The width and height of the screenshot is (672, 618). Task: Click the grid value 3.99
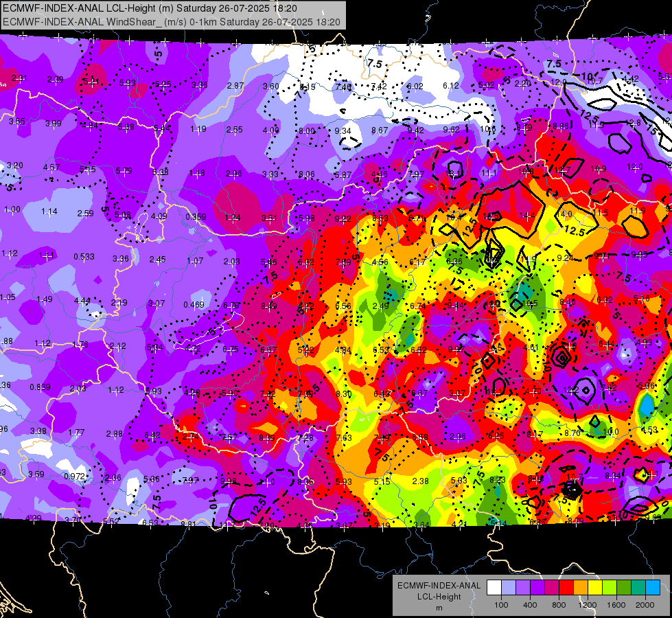point(54,124)
